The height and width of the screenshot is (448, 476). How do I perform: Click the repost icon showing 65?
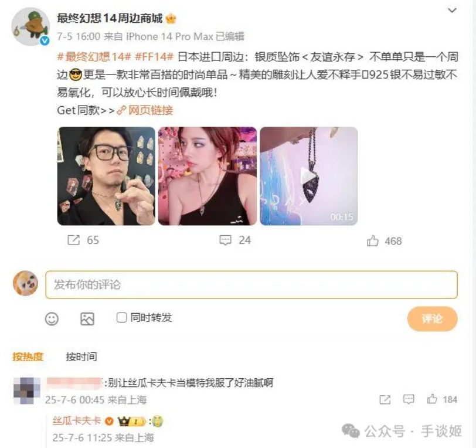[73, 240]
